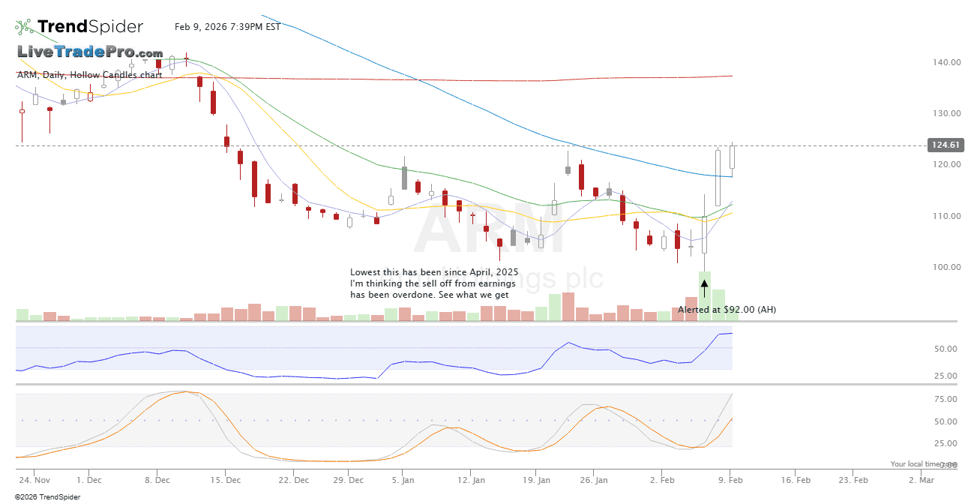Click the black upward arrow annotation
Image resolution: width=980 pixels, height=504 pixels.
click(704, 289)
